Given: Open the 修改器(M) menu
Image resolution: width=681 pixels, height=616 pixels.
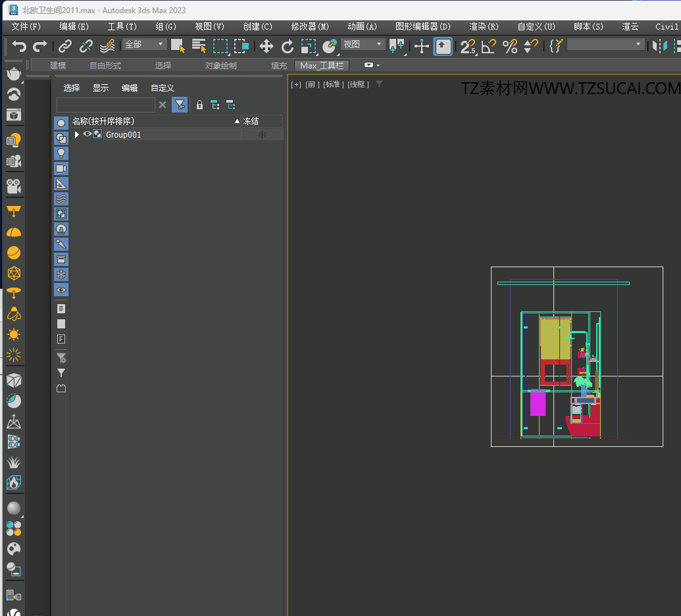Looking at the screenshot, I should pyautogui.click(x=310, y=27).
